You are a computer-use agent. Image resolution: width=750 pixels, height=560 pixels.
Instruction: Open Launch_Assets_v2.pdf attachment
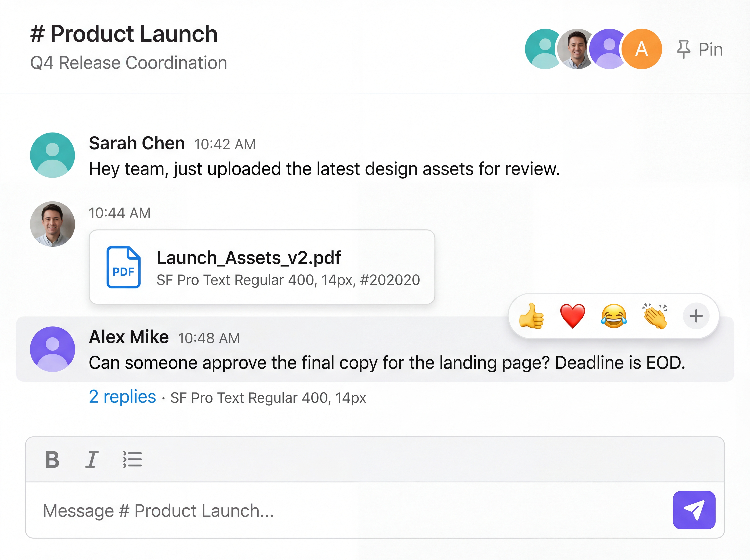click(x=248, y=258)
